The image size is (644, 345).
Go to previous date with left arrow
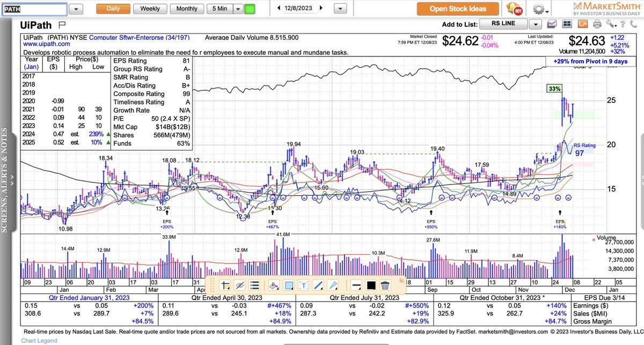coord(280,8)
